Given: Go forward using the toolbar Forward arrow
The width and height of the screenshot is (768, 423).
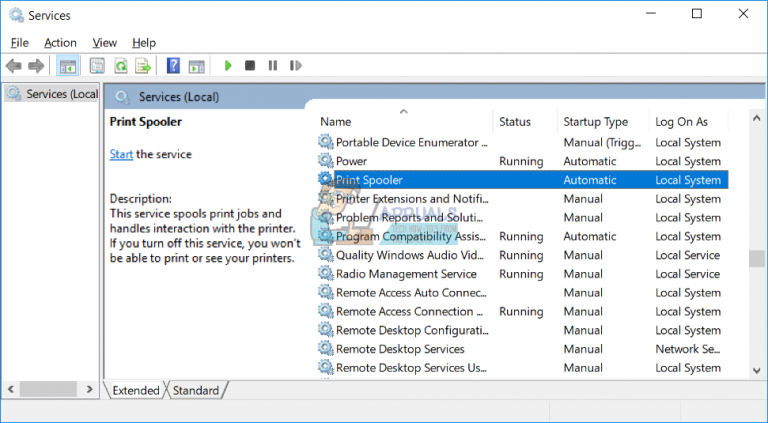Looking at the screenshot, I should click(x=36, y=66).
